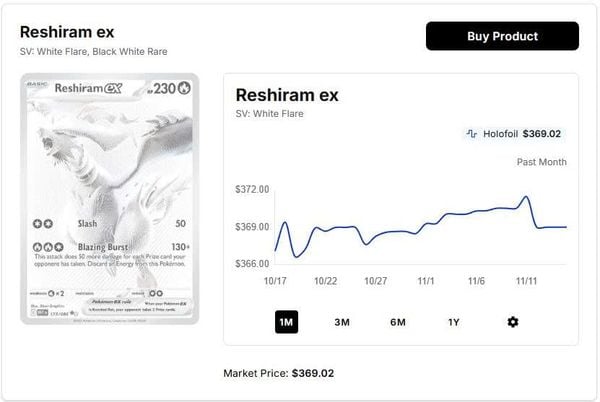The image size is (600, 402).
Task: Switch chart to 3M range
Action: point(342,322)
